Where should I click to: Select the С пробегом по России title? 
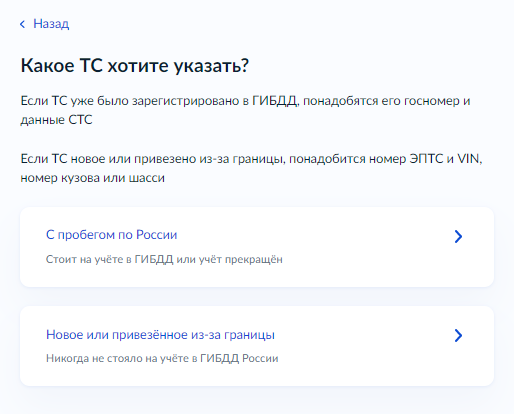click(111, 235)
